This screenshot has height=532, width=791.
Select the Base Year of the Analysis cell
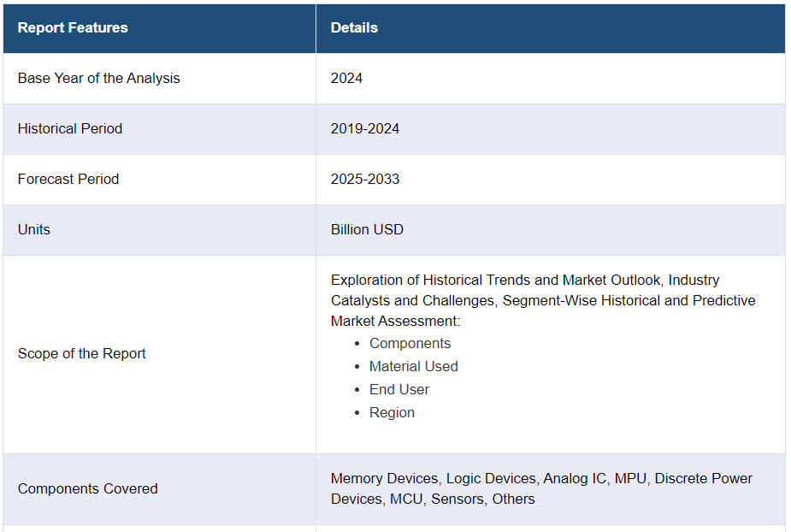(x=98, y=78)
